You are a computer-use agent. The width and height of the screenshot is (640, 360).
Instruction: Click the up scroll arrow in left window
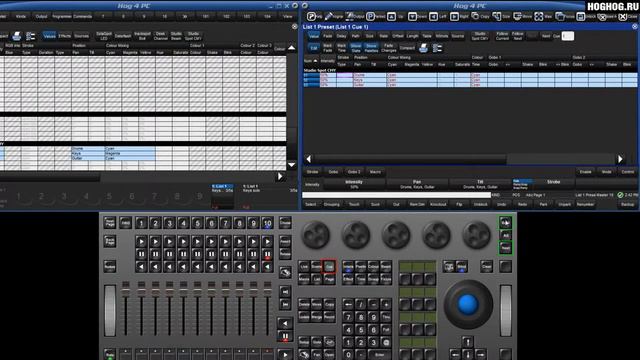[291, 48]
